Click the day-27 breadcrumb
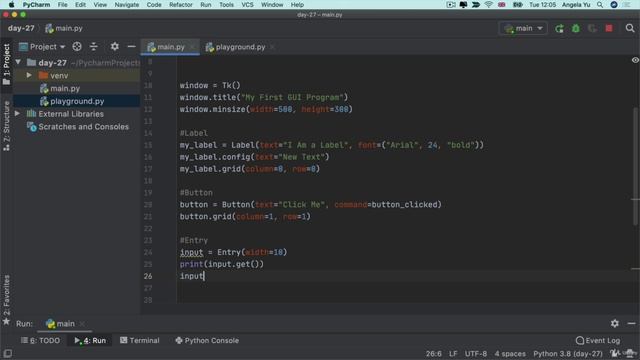The width and height of the screenshot is (640, 360). pos(21,28)
